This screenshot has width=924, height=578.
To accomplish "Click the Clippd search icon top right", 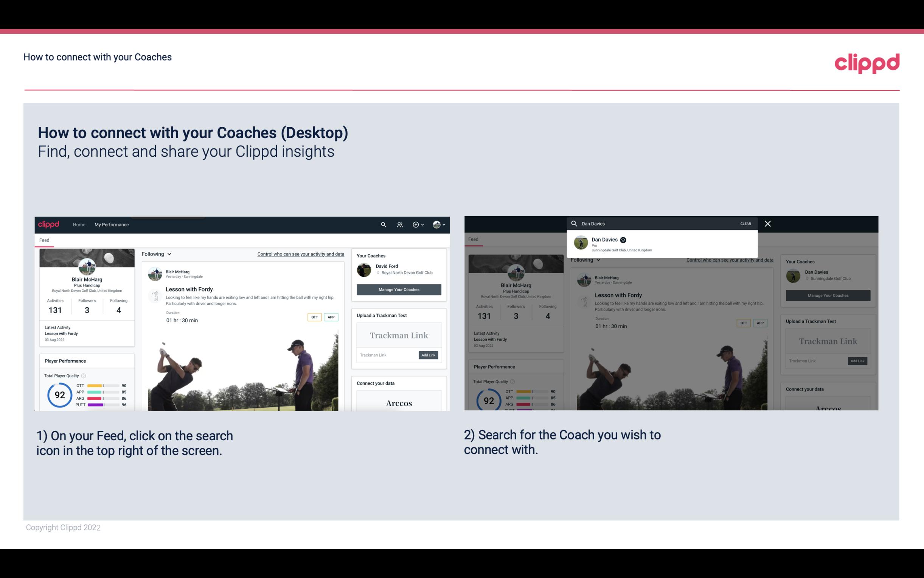I will point(382,224).
